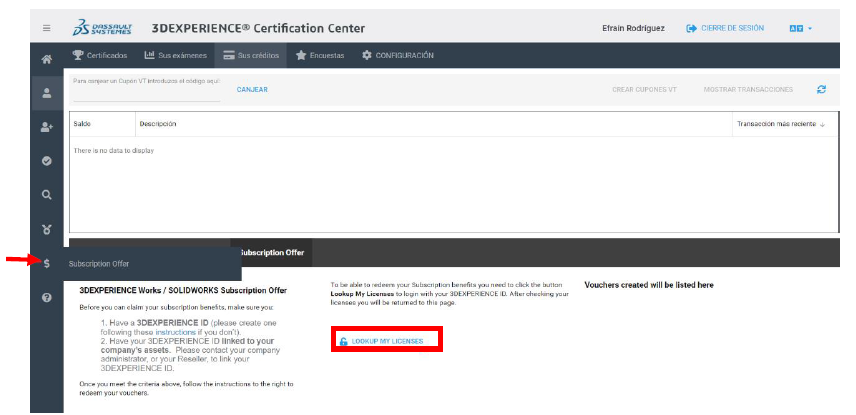Click the search magnifier sidebar icon
The width and height of the screenshot is (856, 415).
pos(47,195)
